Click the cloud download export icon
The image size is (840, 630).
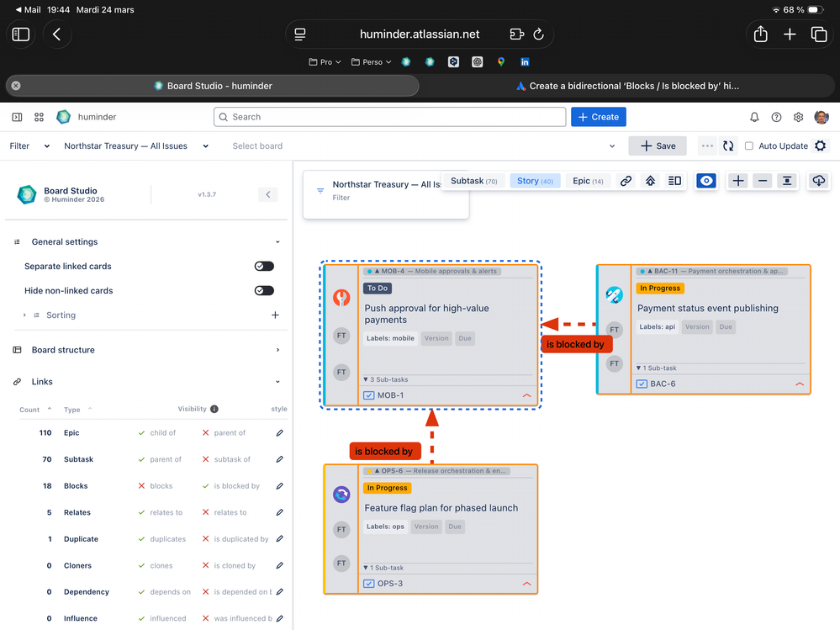(818, 181)
